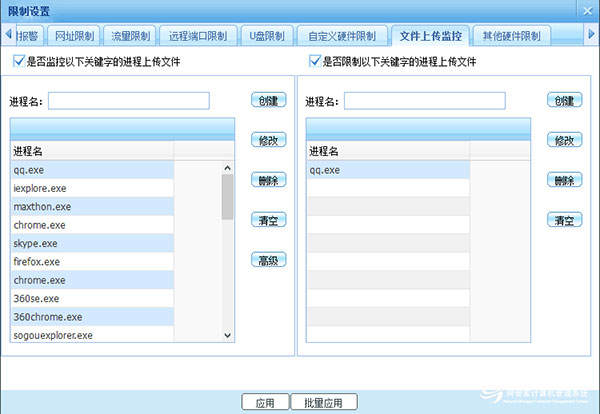Click 修改 button in the monitoring panel
600x414 pixels.
tap(269, 140)
